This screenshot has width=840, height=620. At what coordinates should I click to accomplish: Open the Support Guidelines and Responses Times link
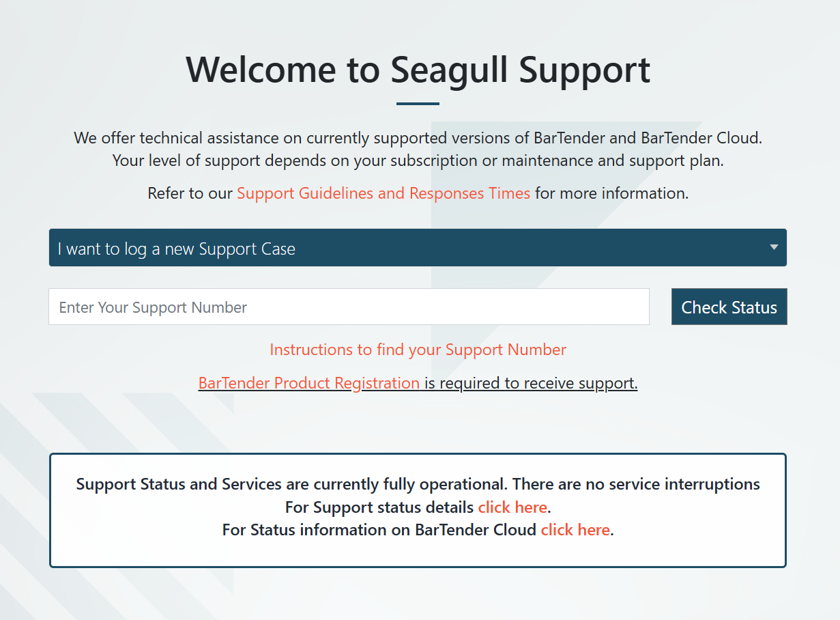pyautogui.click(x=383, y=193)
